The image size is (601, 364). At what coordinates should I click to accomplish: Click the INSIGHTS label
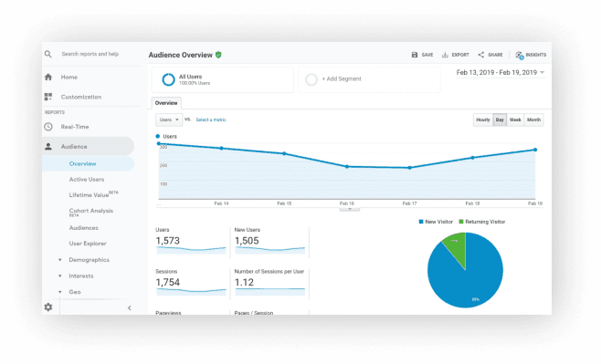(536, 55)
